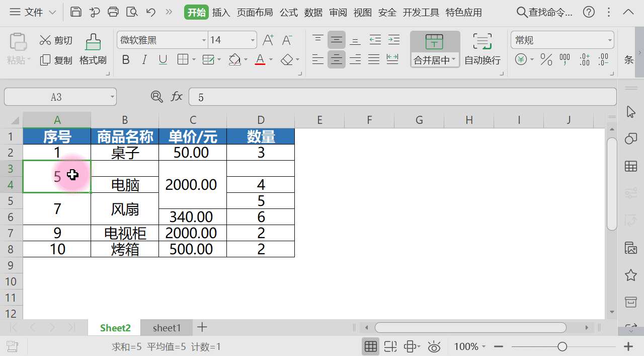The height and width of the screenshot is (356, 644).
Task: Click the increase font size icon
Action: 267,39
